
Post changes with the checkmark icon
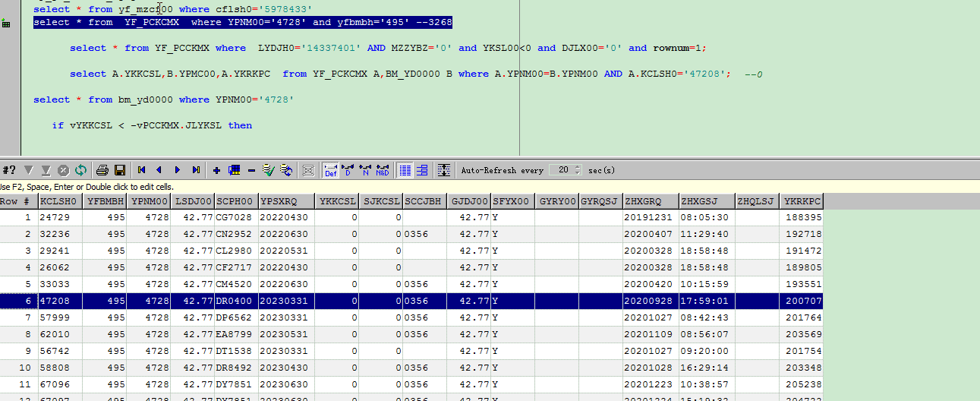(x=268, y=170)
